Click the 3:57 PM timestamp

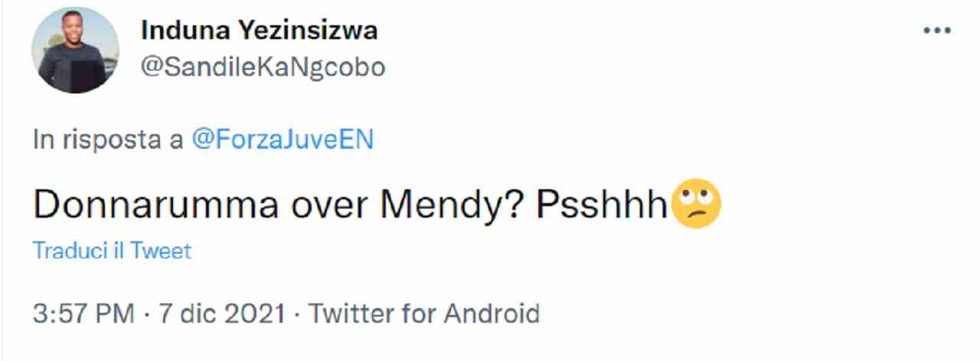pos(83,313)
